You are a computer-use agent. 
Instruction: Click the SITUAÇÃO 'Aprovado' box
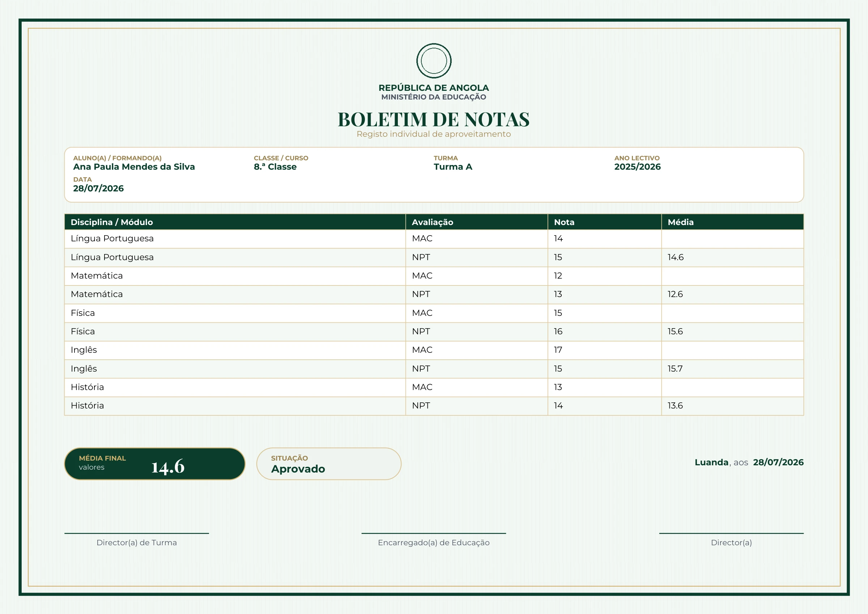pos(328,464)
